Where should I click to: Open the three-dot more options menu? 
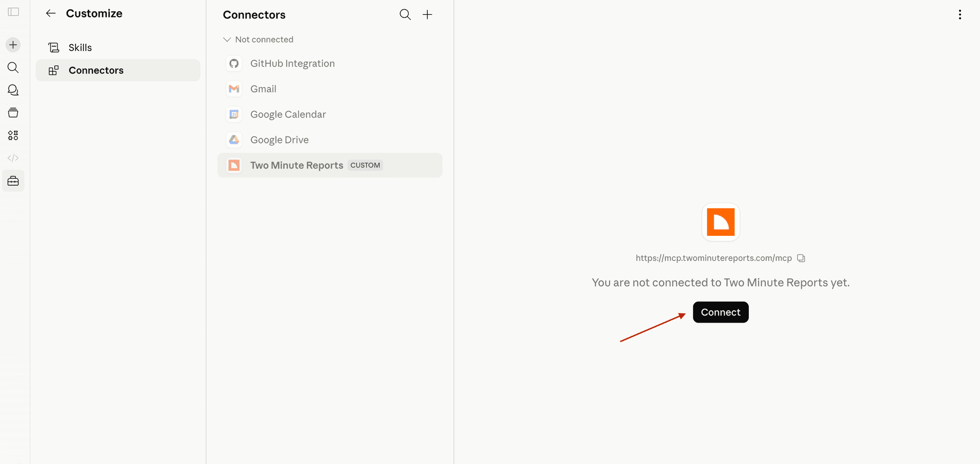[x=960, y=15]
